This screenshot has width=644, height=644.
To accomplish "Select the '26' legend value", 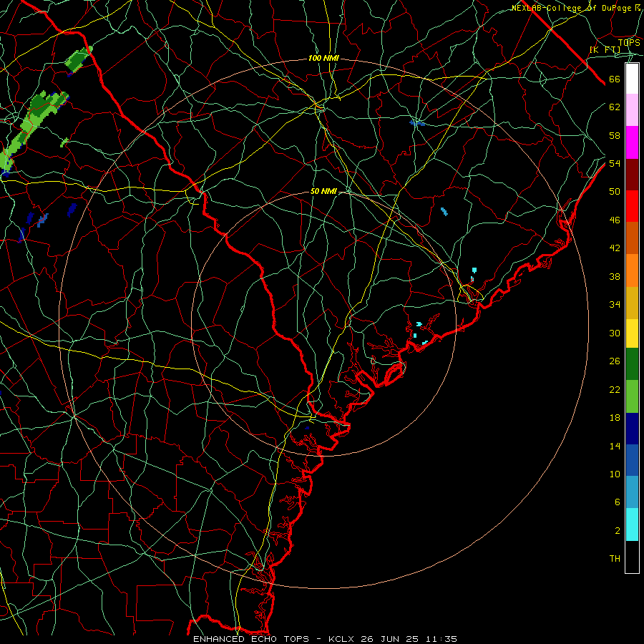I will (x=615, y=361).
